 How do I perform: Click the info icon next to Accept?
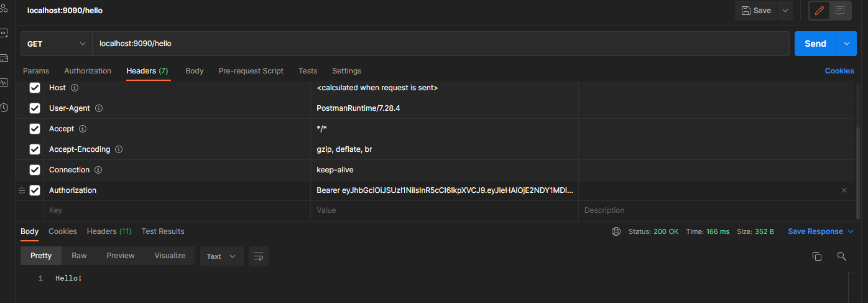pyautogui.click(x=83, y=129)
